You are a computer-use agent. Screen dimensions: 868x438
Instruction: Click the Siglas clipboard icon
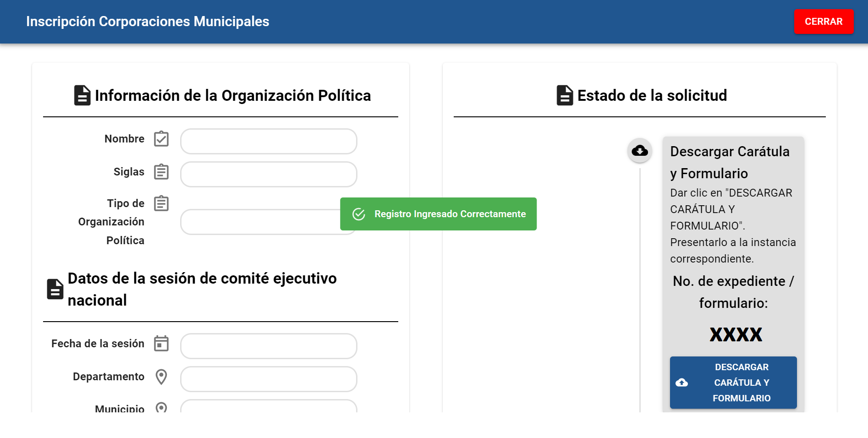tap(161, 172)
